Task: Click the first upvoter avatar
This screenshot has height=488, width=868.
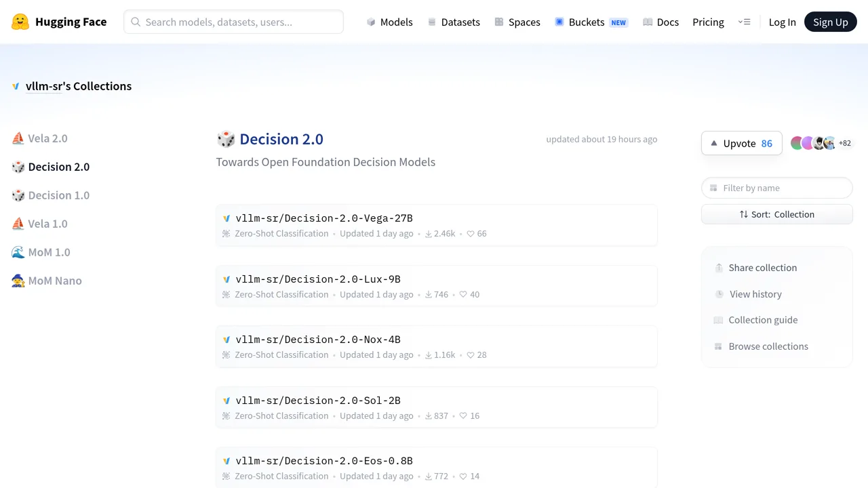Action: tap(797, 143)
